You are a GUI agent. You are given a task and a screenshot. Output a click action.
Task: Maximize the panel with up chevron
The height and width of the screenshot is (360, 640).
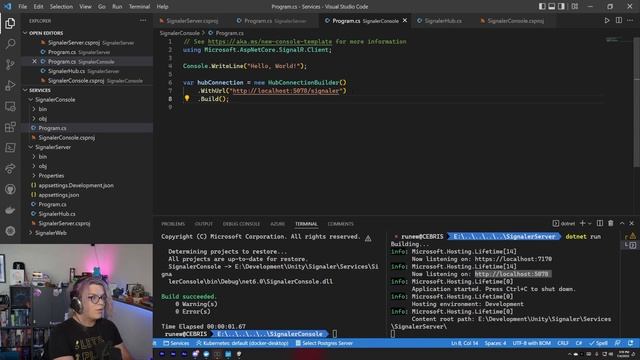[622, 223]
